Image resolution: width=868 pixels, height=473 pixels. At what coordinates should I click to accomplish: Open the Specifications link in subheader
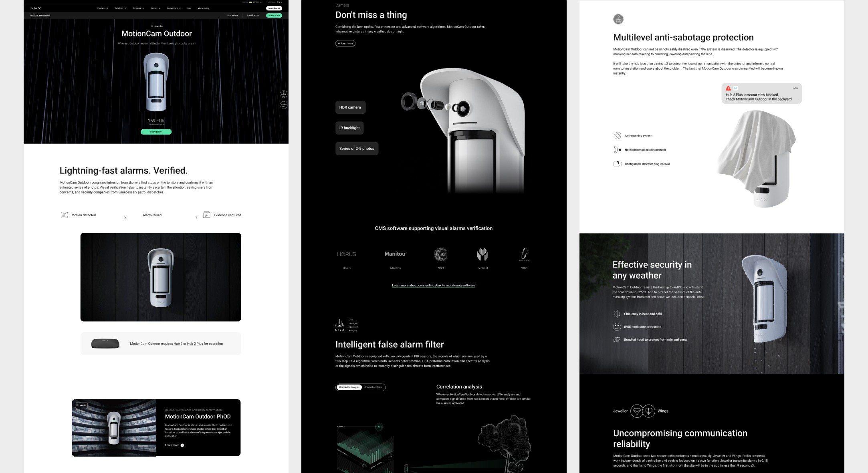point(253,15)
